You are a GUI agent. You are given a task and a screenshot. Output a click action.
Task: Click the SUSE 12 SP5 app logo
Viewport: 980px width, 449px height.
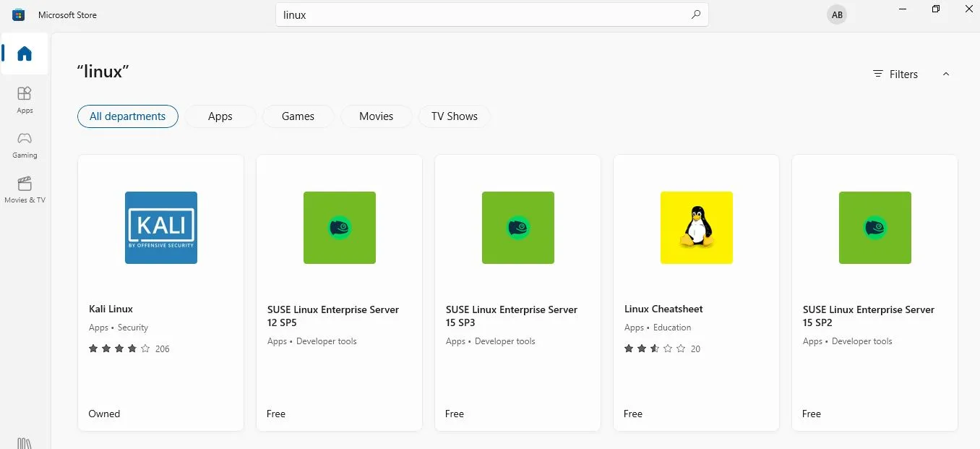click(340, 228)
